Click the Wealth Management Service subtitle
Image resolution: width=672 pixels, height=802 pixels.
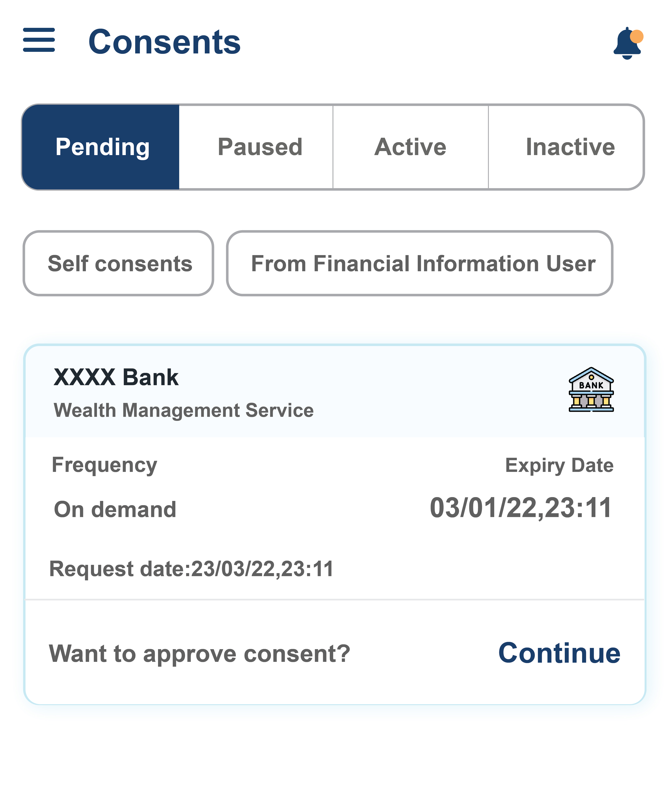184,411
